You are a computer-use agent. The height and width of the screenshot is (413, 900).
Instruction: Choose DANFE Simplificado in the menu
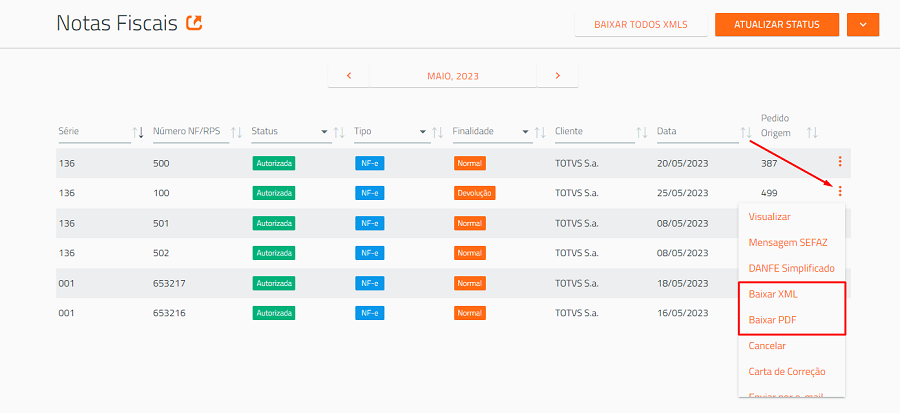(792, 268)
